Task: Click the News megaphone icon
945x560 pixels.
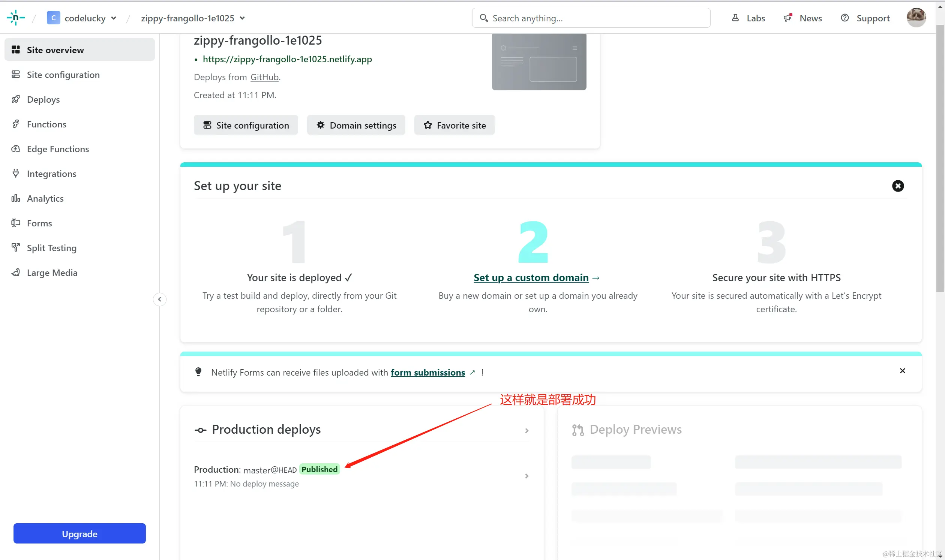Action: tap(788, 18)
